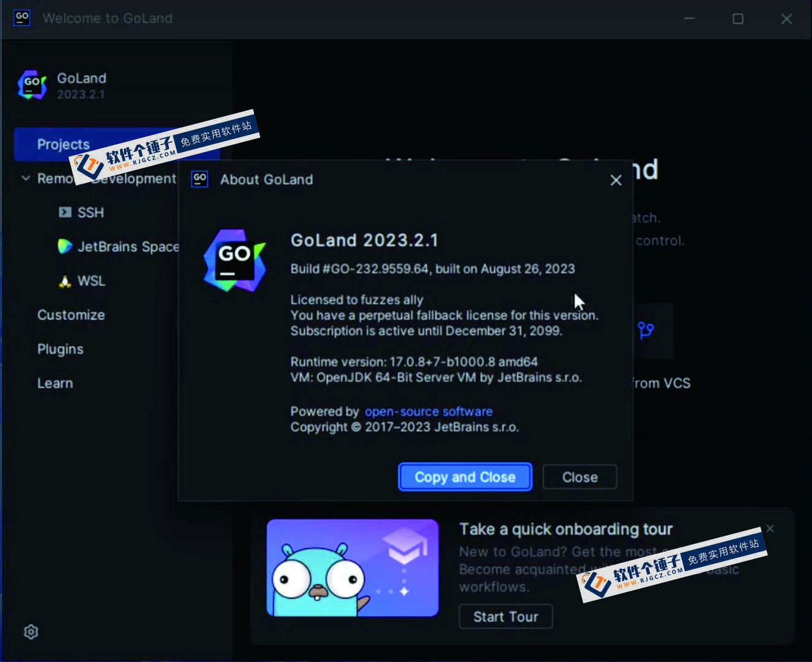Collapse the Remote Development section
The width and height of the screenshot is (812, 662).
point(26,178)
